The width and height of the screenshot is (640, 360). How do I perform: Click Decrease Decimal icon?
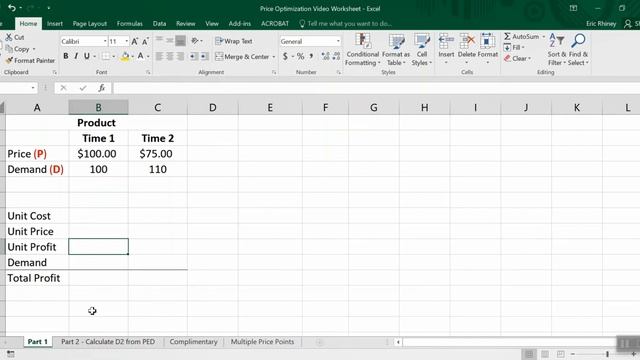coord(336,56)
